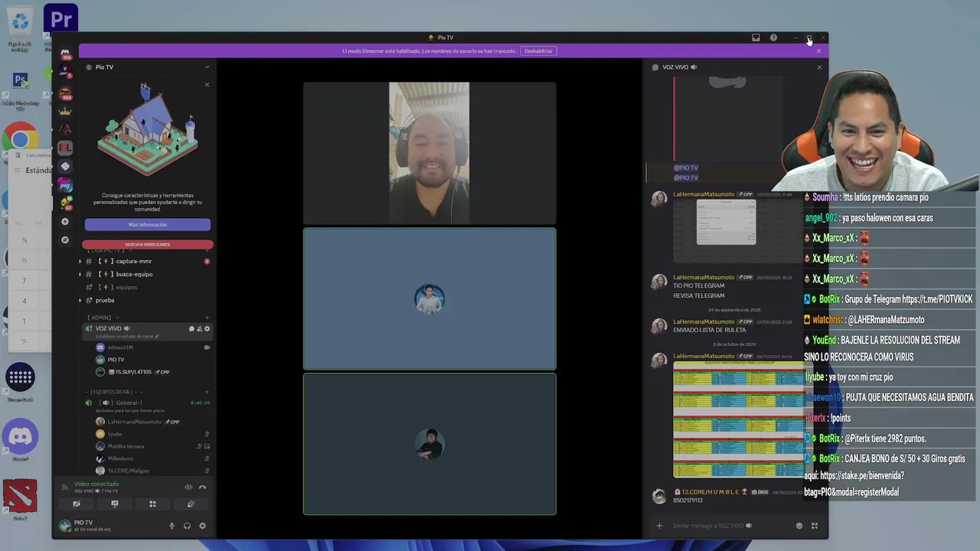Open soundboard icon in voice panel
The height and width of the screenshot is (551, 980).
coord(191,504)
